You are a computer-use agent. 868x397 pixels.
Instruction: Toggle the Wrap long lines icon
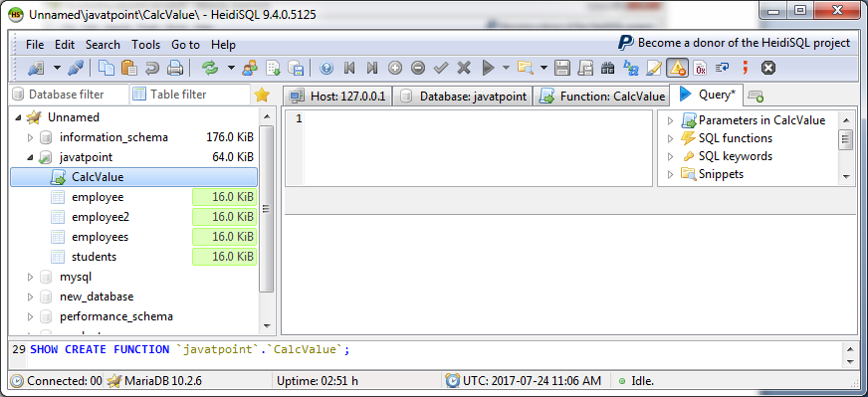click(722, 68)
